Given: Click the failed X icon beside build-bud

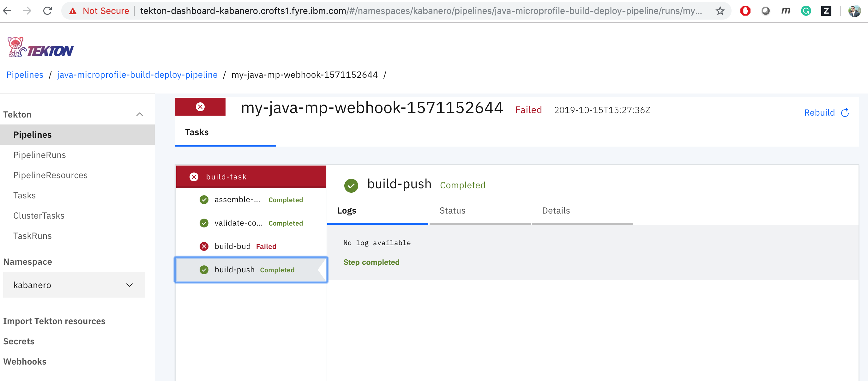Looking at the screenshot, I should (204, 246).
